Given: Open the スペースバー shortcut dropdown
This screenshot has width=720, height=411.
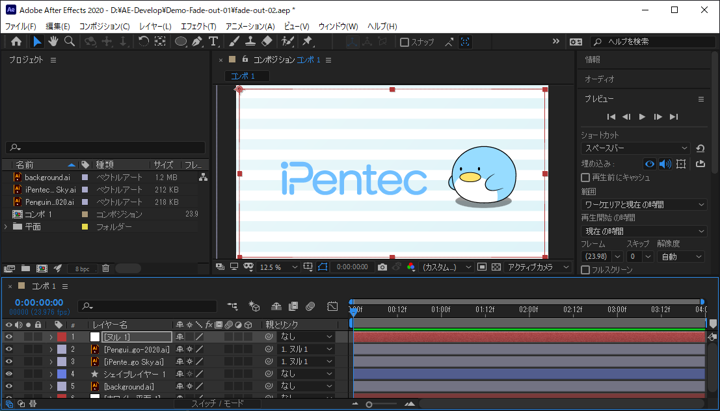Looking at the screenshot, I should pyautogui.click(x=636, y=148).
